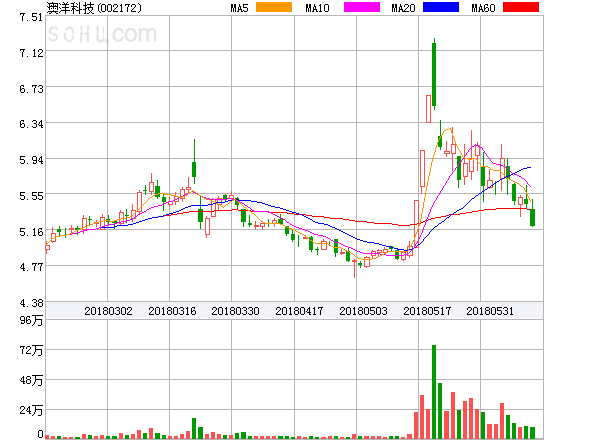The height and width of the screenshot is (440, 600).
Task: Click the 20180531 date label
Action: click(x=490, y=311)
